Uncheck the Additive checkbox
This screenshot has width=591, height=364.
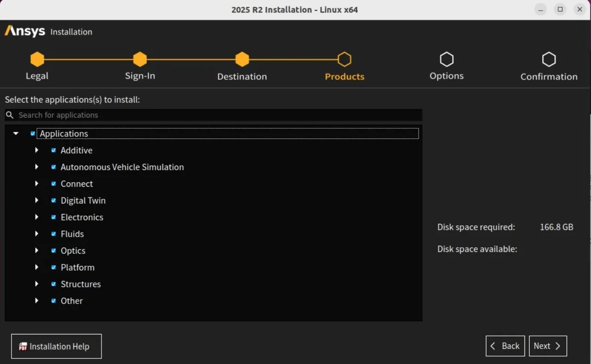point(54,150)
